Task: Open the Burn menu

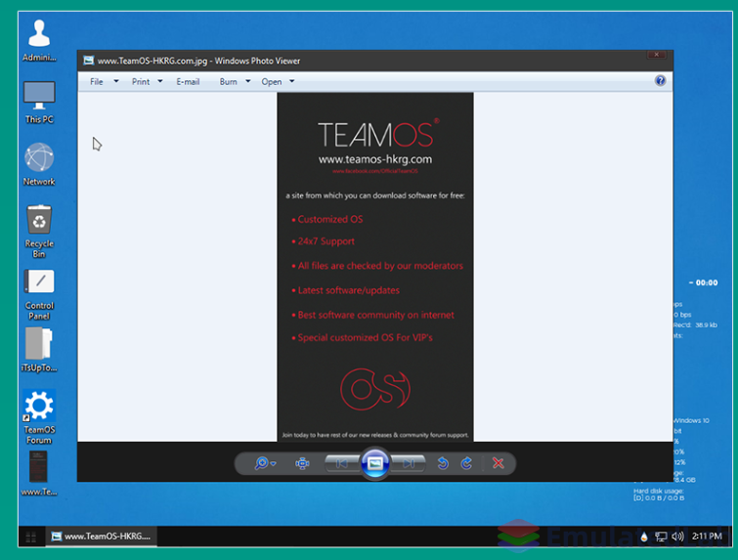Action: point(229,82)
